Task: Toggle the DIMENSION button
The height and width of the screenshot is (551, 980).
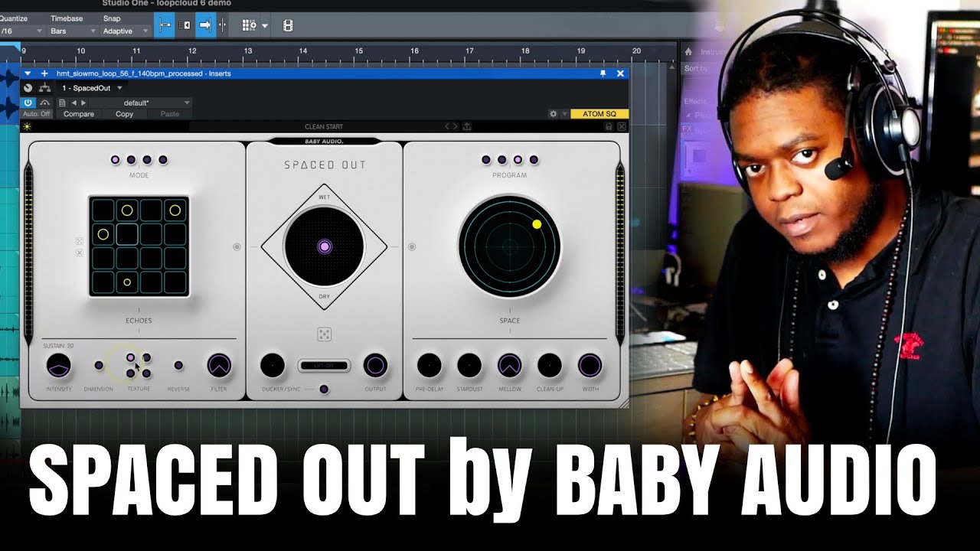Action: [99, 366]
